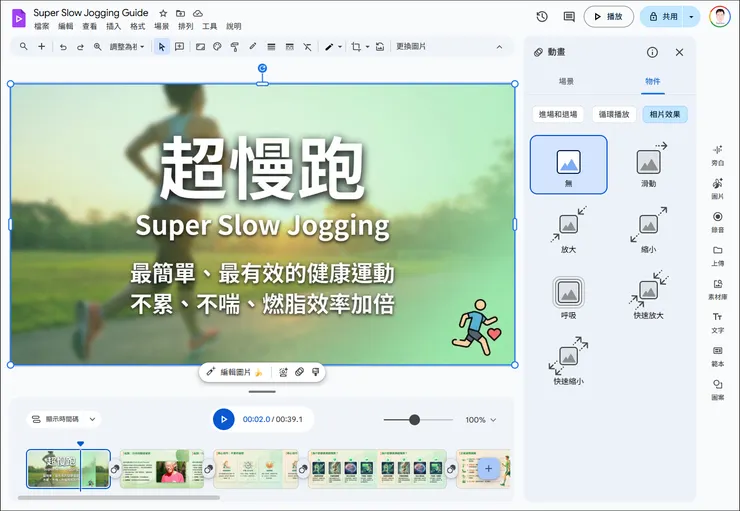Viewport: 740px width, 511px height.
Task: Click the 更換圖片 replace image button
Action: point(411,46)
